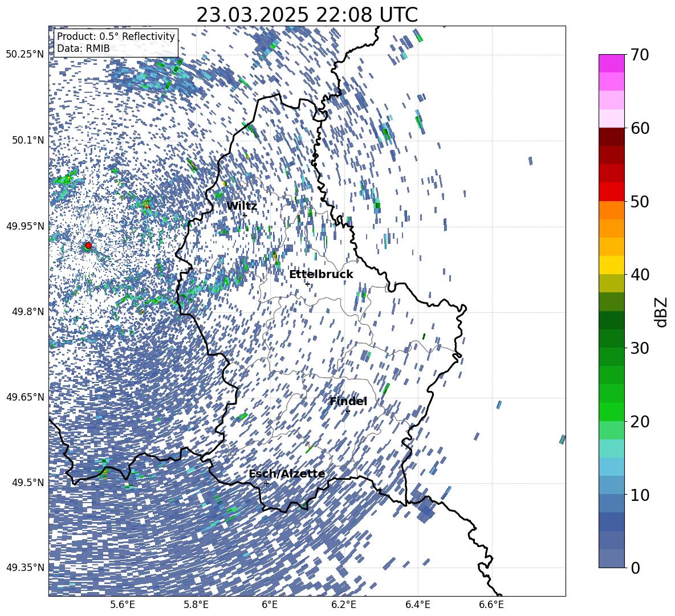Click the 0 tick on colorbar
Image resolution: width=675 pixels, height=616 pixels.
[636, 568]
